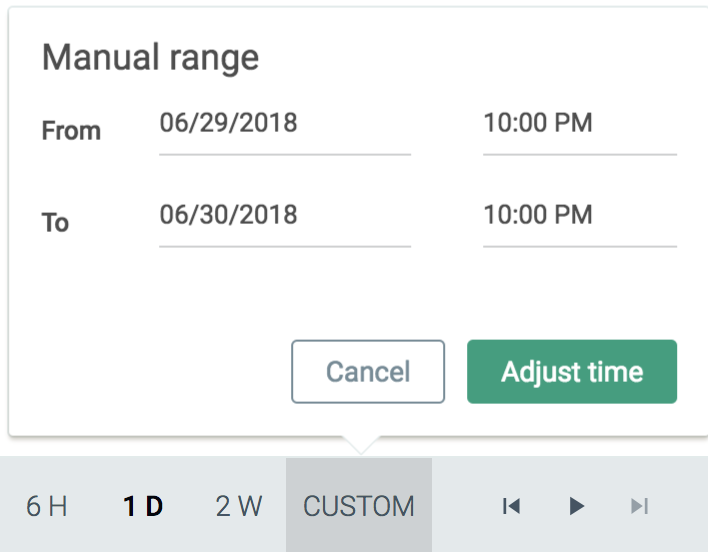Screen dimensions: 708x552
Task: Start playback with the play icon
Action: pyautogui.click(x=576, y=506)
